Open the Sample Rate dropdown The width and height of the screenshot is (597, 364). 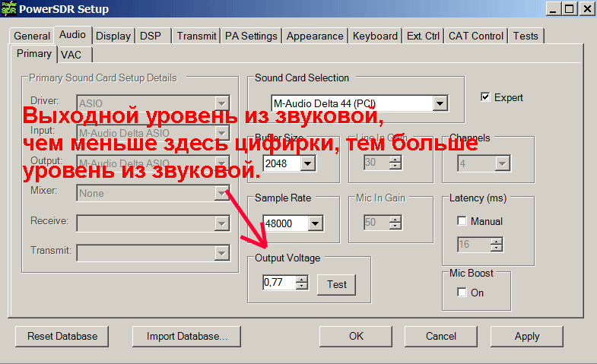316,223
